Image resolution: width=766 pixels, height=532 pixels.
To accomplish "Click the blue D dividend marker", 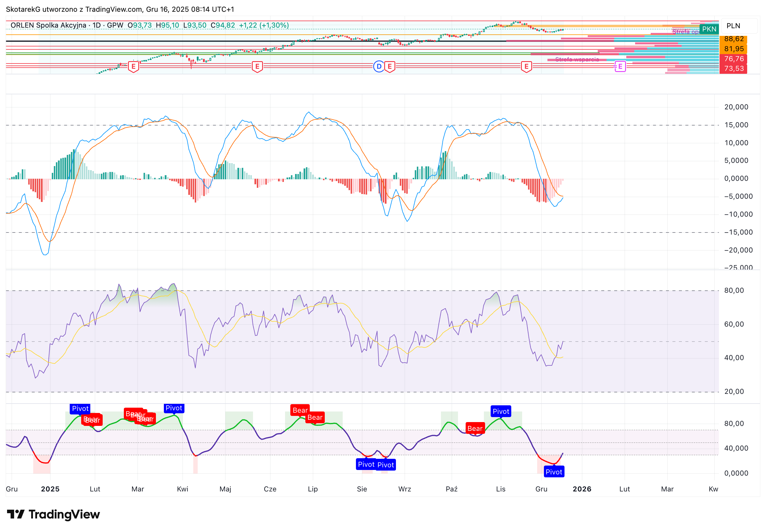I will 379,66.
